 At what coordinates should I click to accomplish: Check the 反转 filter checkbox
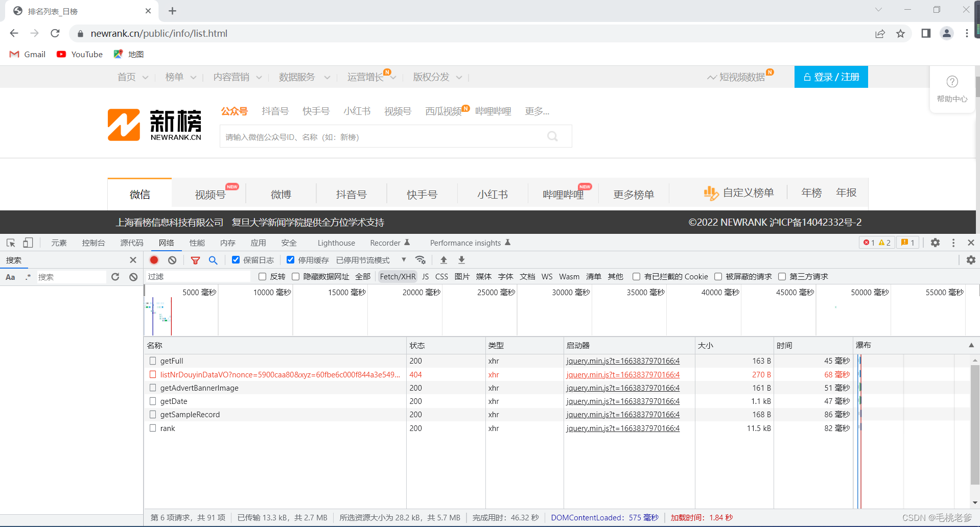[x=262, y=276]
